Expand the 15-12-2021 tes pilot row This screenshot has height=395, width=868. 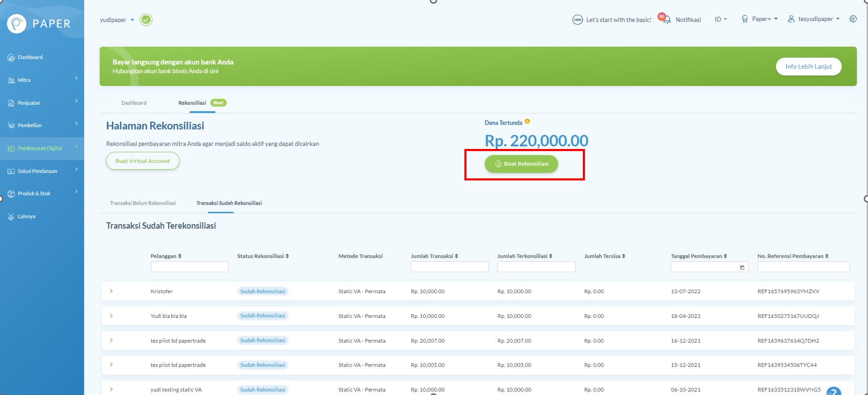(x=111, y=365)
